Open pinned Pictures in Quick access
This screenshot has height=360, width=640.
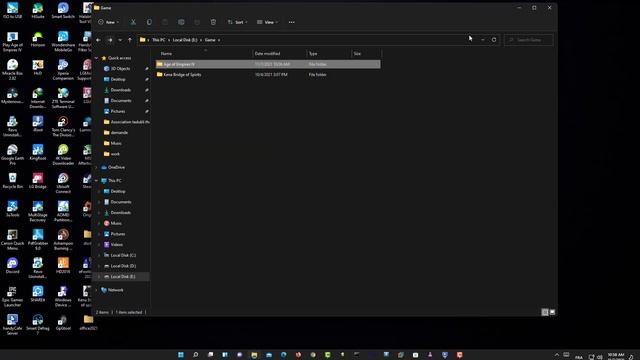pos(118,111)
